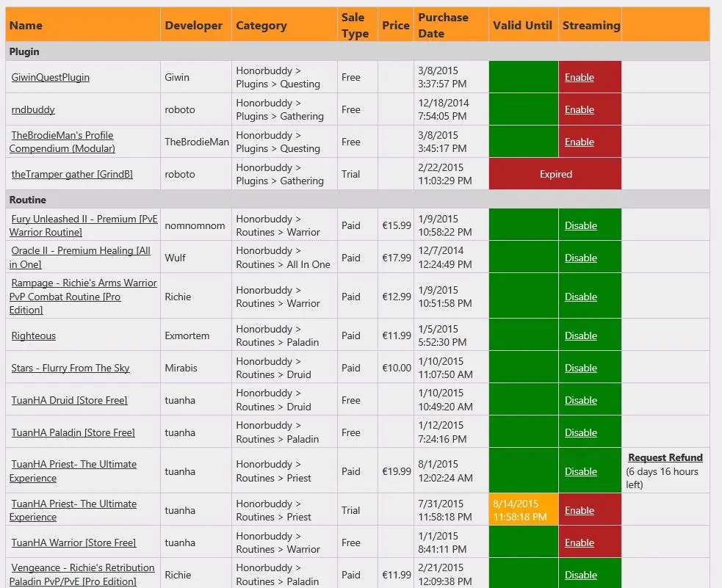This screenshot has width=722, height=588.
Task: Click the €10.00 price cell
Action: (397, 368)
